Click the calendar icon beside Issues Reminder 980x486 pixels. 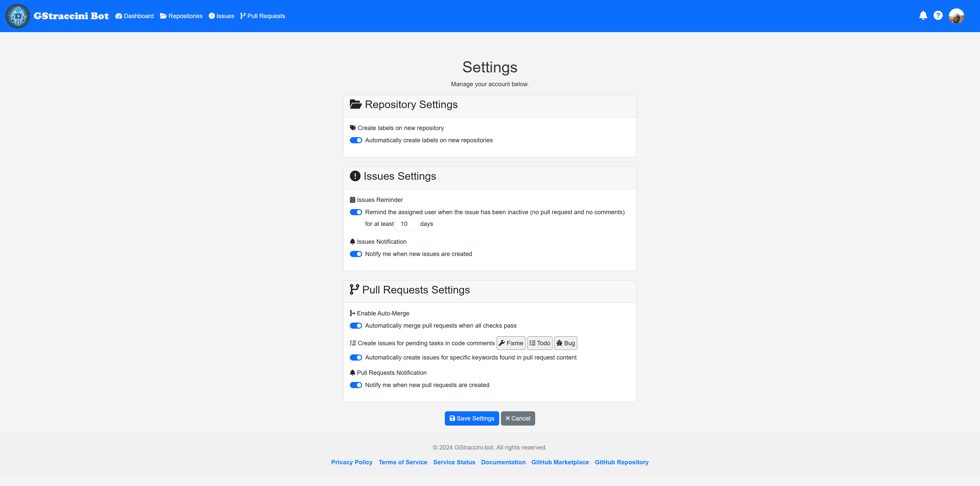tap(352, 200)
